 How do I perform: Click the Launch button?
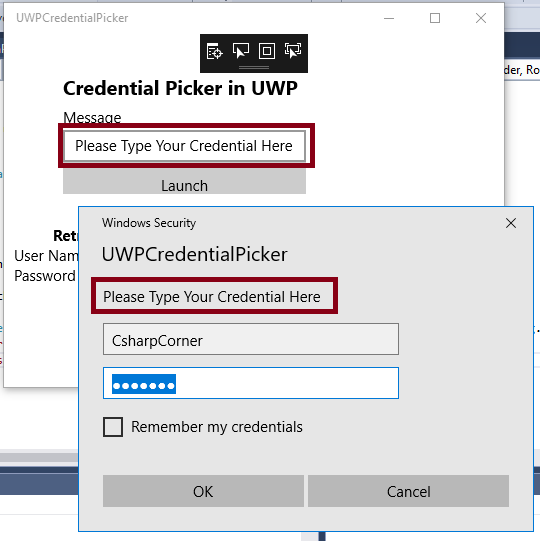click(184, 181)
